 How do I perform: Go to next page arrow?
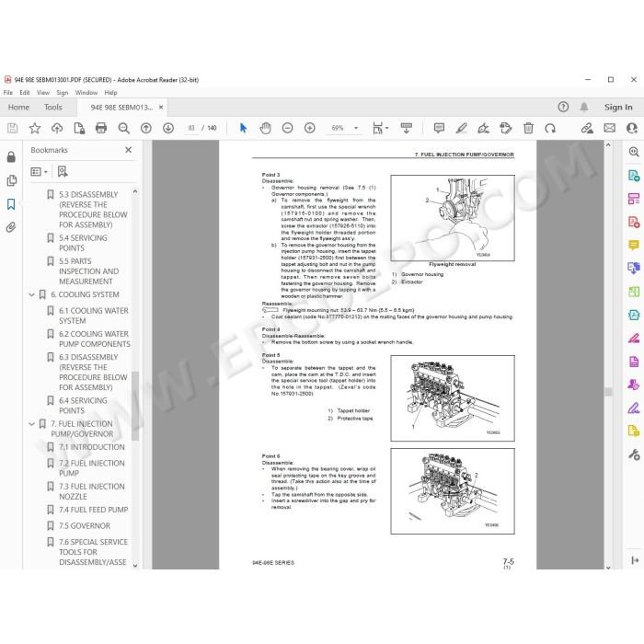[168, 128]
